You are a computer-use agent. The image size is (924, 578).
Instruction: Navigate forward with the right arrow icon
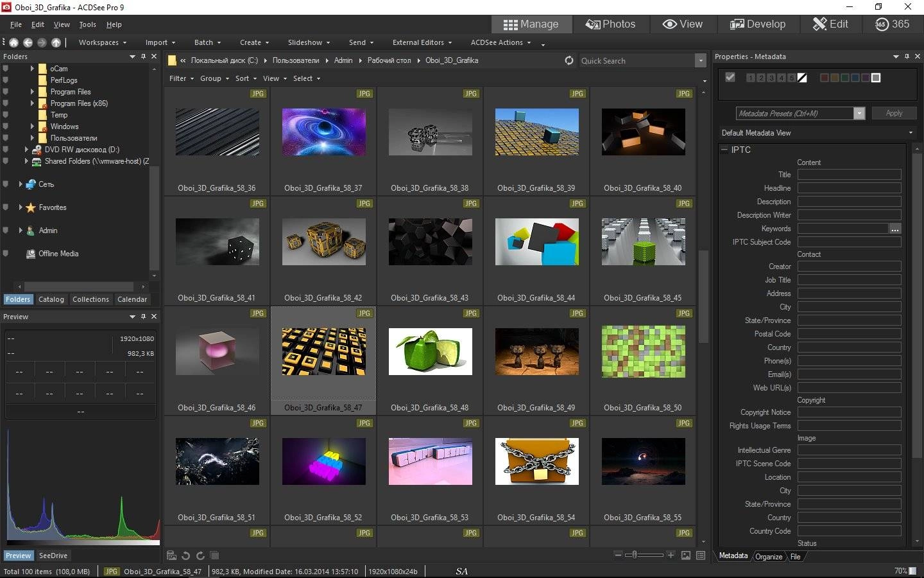(x=42, y=42)
